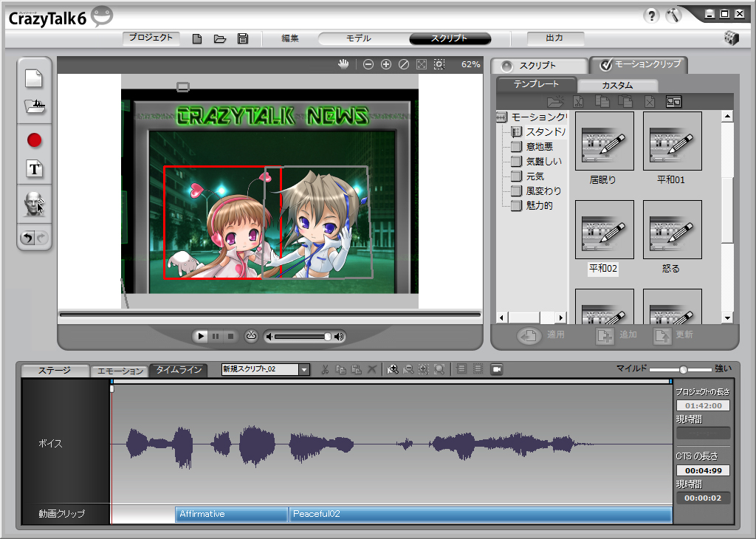Mute with the left speaker icon
Screen dimensions: 756x539
coord(269,337)
